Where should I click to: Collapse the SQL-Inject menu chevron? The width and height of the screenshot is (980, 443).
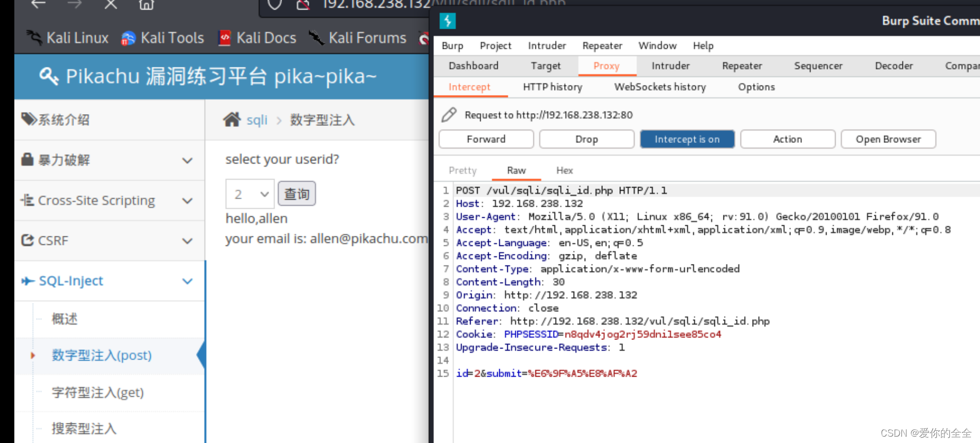coord(187,281)
